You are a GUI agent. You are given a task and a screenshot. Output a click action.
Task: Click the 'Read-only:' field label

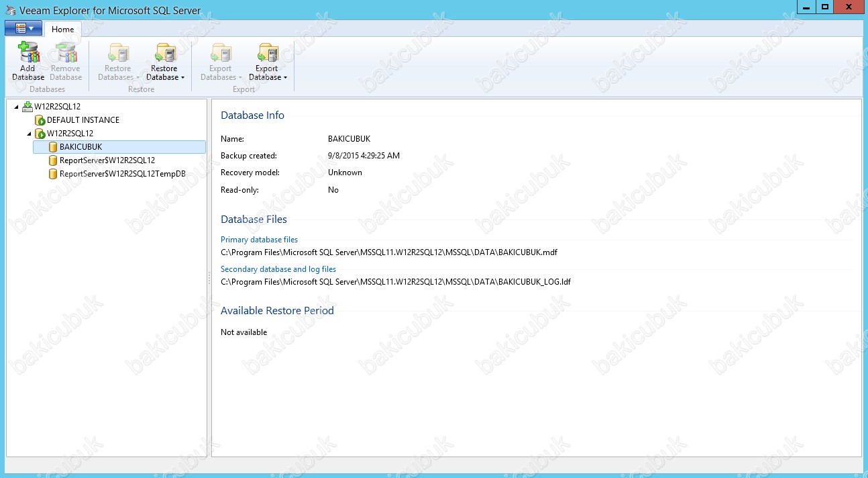(239, 190)
